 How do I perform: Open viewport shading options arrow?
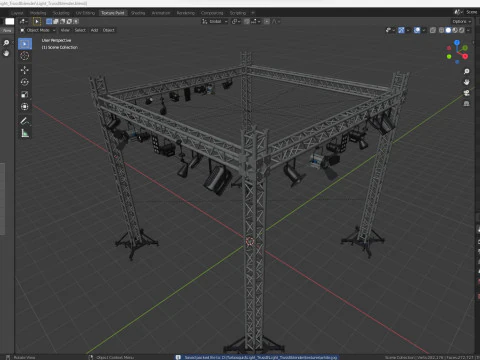click(x=468, y=30)
